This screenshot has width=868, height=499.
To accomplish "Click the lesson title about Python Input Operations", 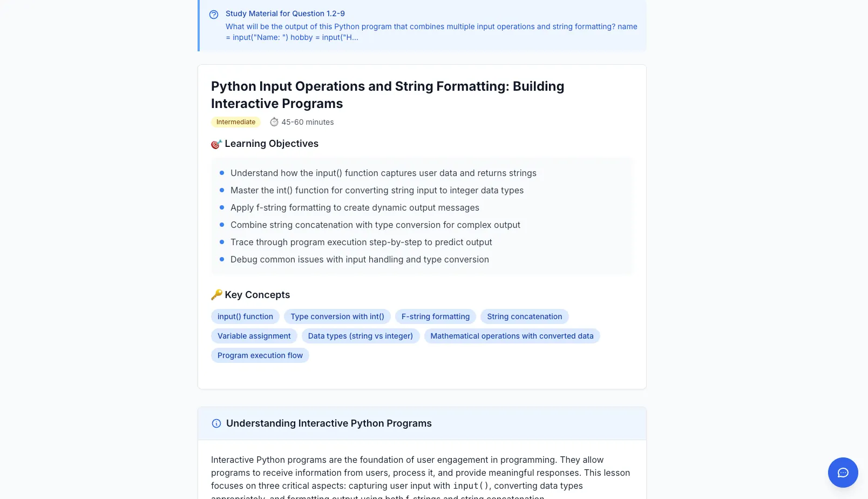I will (x=388, y=95).
